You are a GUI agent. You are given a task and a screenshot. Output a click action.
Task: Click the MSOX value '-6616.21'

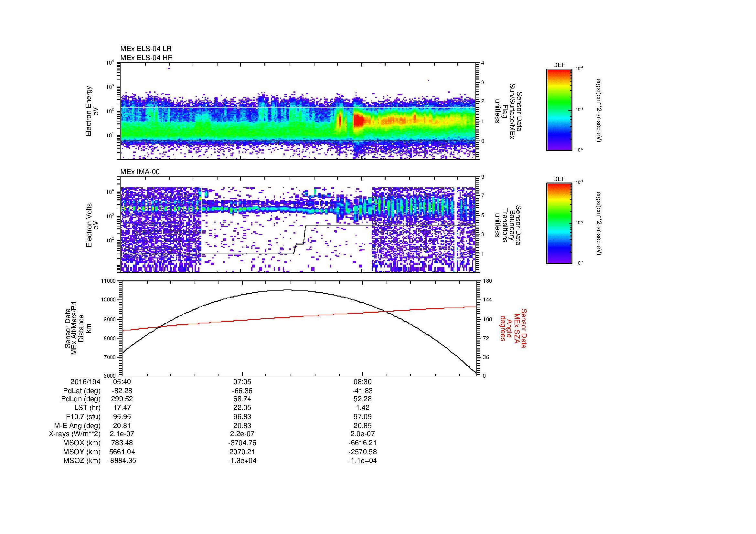click(362, 443)
